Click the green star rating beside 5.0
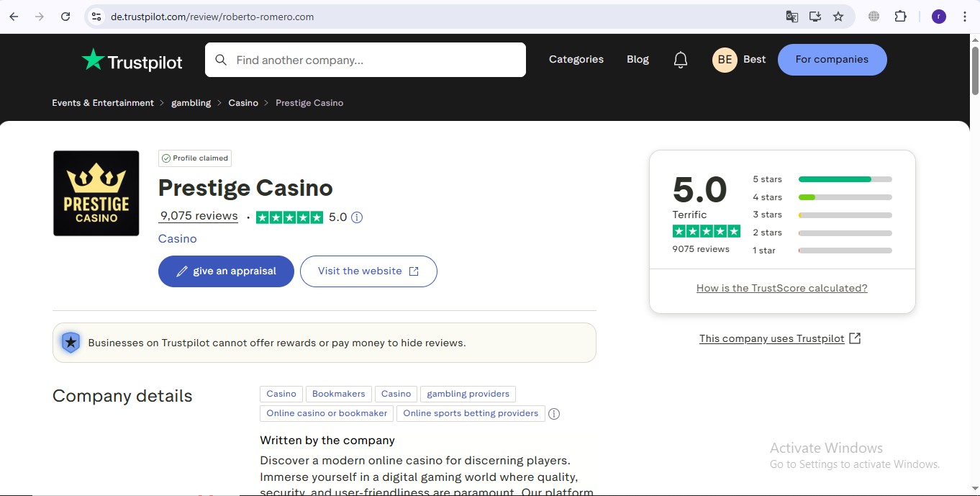 pos(289,217)
